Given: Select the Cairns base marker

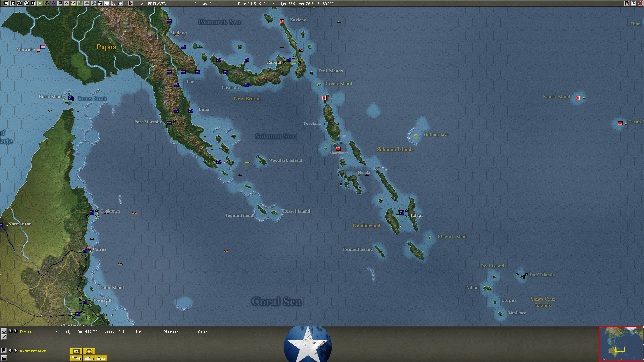Looking at the screenshot, I should point(85,250).
